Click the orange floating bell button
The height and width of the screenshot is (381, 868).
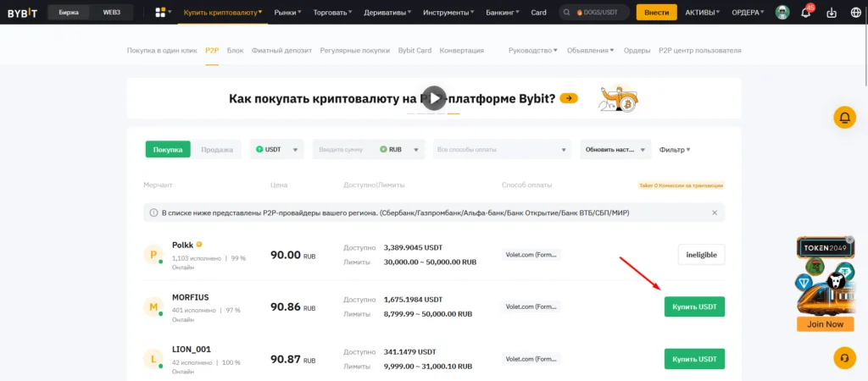[845, 117]
